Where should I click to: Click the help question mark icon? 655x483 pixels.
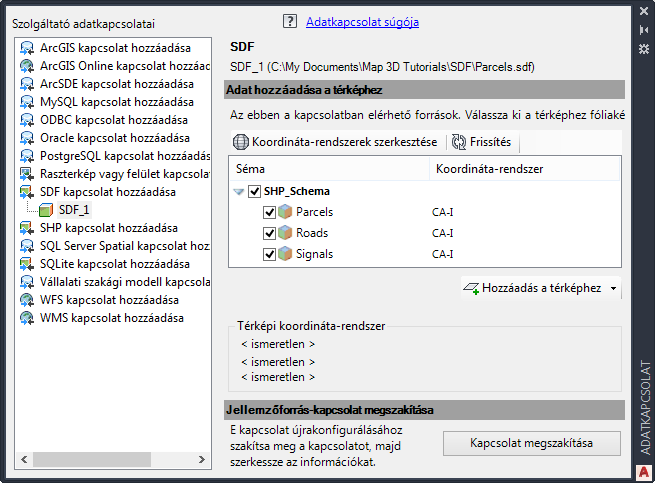click(x=290, y=21)
